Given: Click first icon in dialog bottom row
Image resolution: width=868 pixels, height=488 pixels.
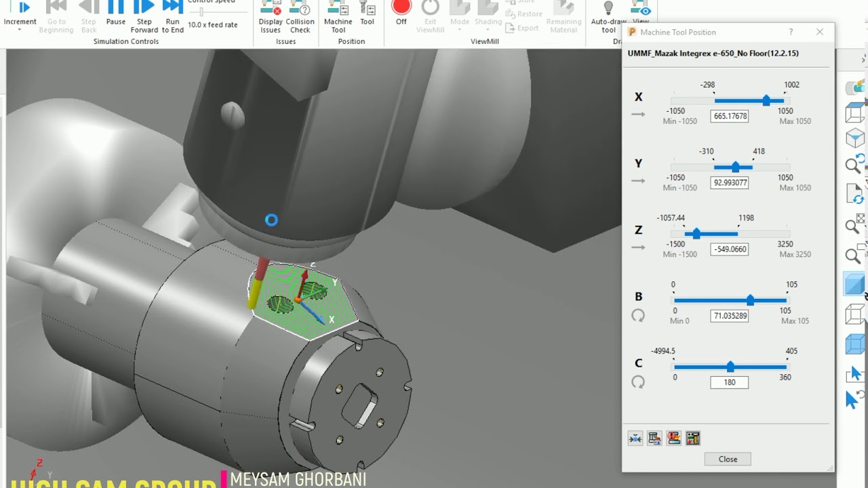Looking at the screenshot, I should [635, 439].
